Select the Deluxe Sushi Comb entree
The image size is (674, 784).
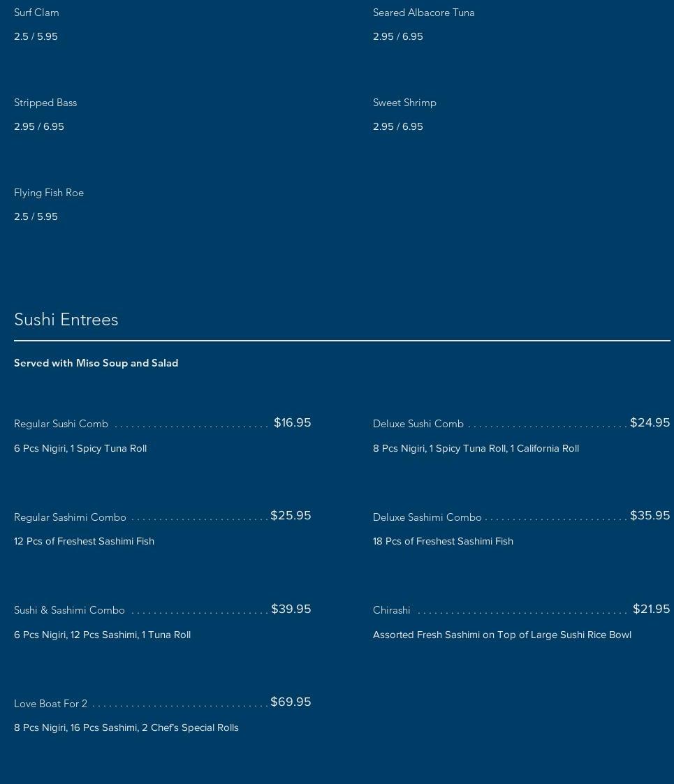[x=418, y=424]
